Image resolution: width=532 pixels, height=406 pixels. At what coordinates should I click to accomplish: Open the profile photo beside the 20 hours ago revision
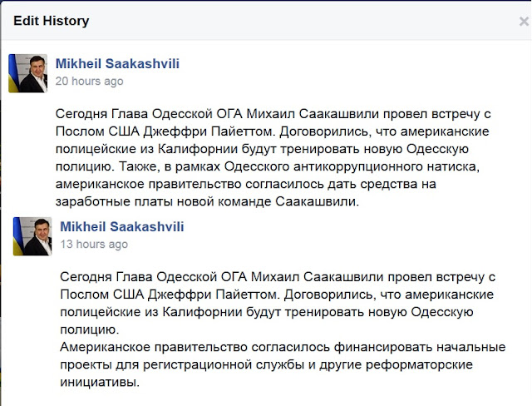pos(27,73)
